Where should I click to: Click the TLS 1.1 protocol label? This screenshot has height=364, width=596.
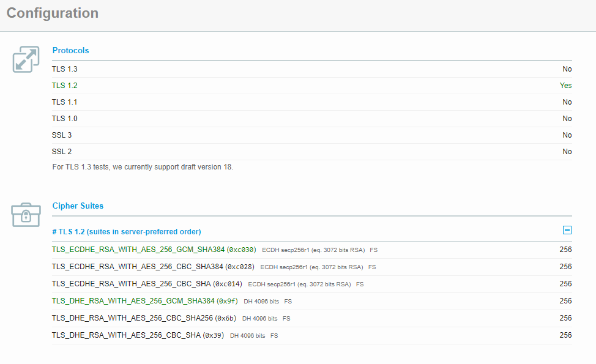coord(65,102)
